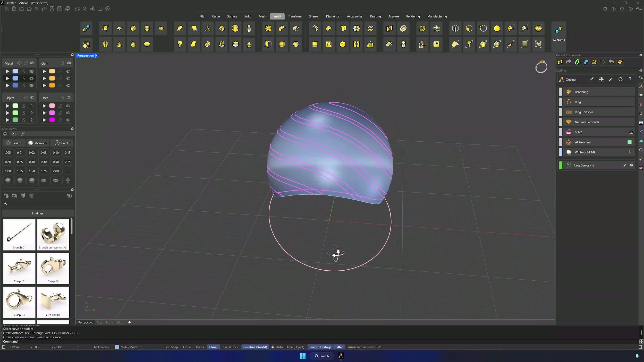Click the magenta User layer color swatch
This screenshot has height=362, width=644.
click(52, 120)
